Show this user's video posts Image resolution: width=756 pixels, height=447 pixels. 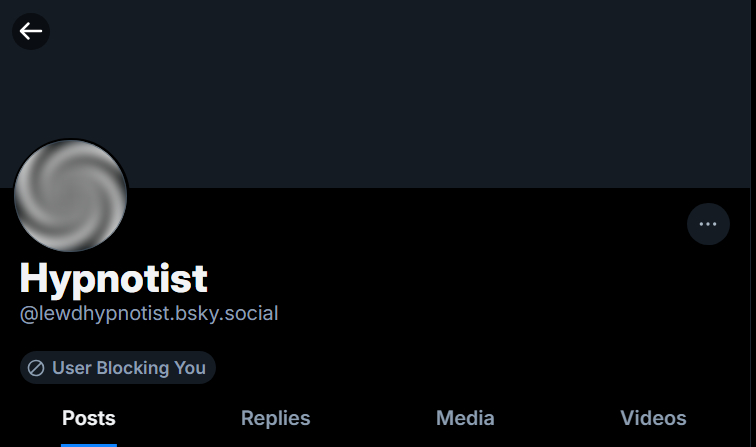tap(653, 418)
